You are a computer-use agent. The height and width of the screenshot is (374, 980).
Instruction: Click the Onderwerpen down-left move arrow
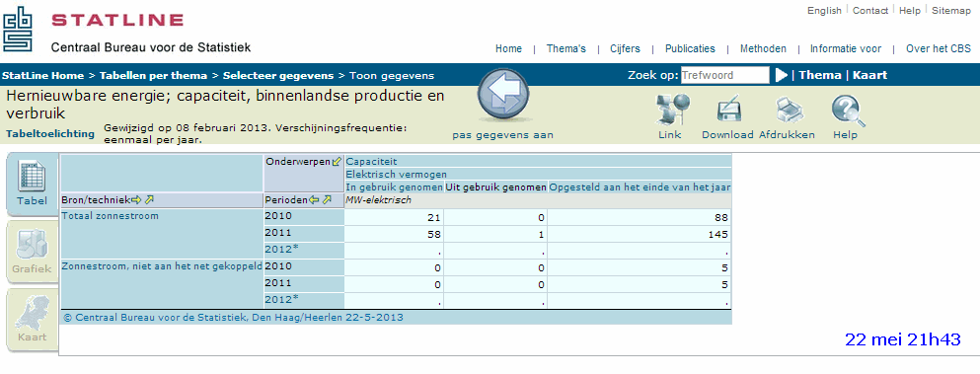click(337, 162)
